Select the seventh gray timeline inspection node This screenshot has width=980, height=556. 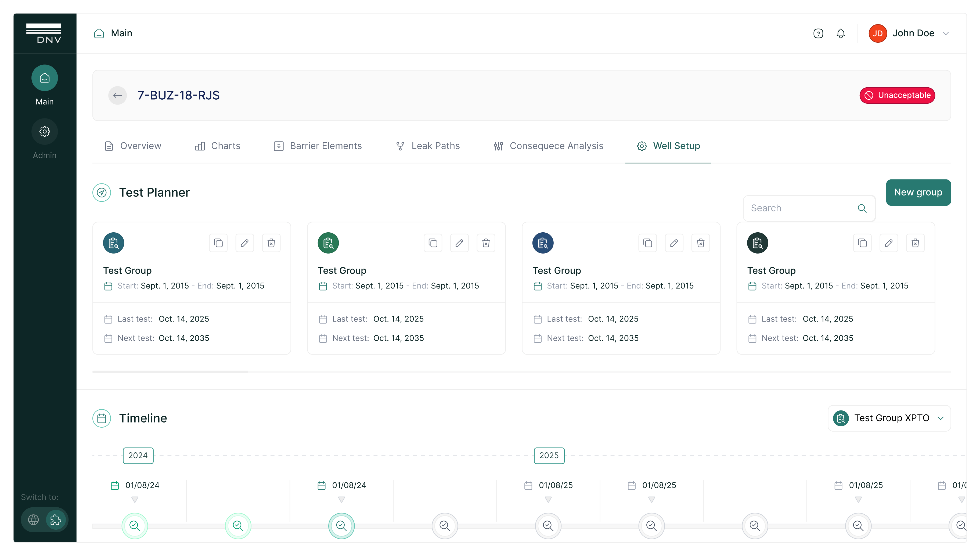point(755,526)
